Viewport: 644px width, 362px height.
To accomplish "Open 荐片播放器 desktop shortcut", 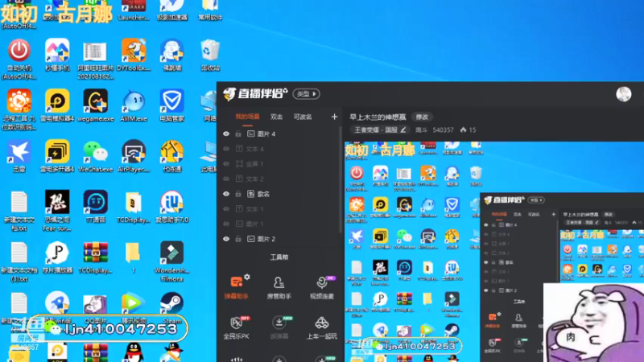I will tap(57, 257).
